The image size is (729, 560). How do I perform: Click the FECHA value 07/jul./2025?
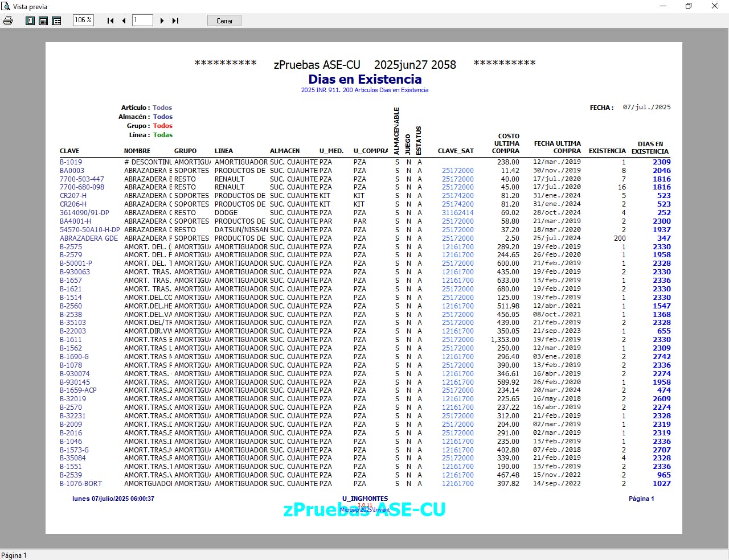[646, 107]
